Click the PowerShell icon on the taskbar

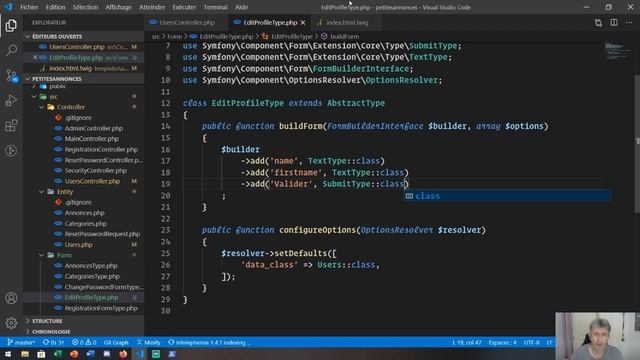click(x=172, y=354)
